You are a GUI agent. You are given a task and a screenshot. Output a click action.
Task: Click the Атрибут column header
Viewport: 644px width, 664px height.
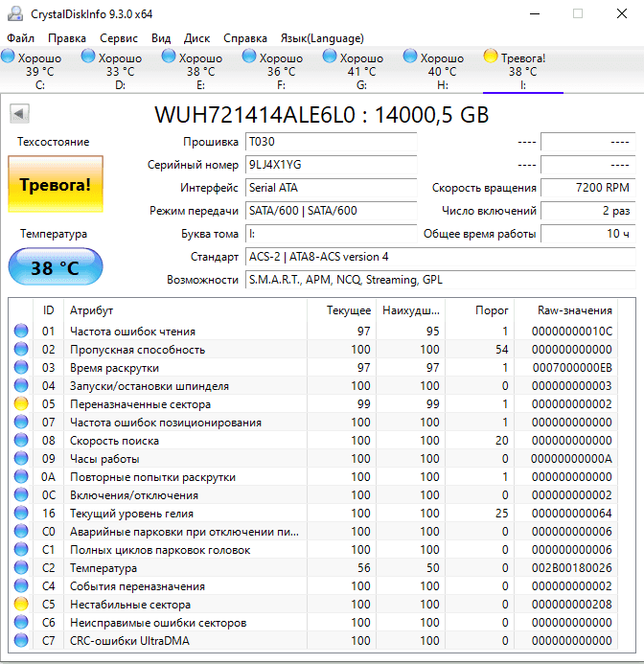click(x=91, y=310)
